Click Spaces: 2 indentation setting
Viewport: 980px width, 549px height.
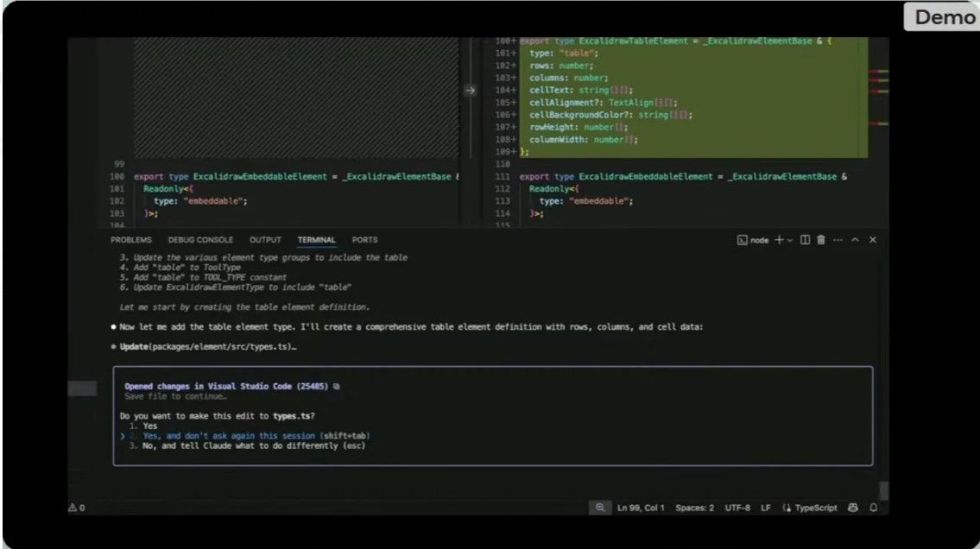pos(694,508)
